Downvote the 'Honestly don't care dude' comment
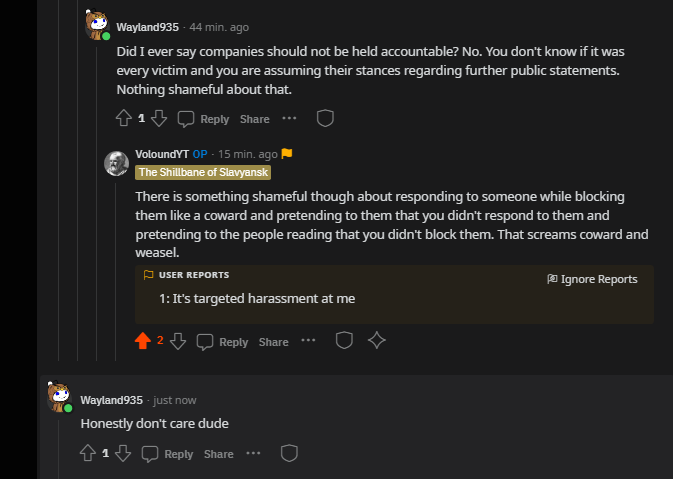The height and width of the screenshot is (479, 673). (x=123, y=454)
